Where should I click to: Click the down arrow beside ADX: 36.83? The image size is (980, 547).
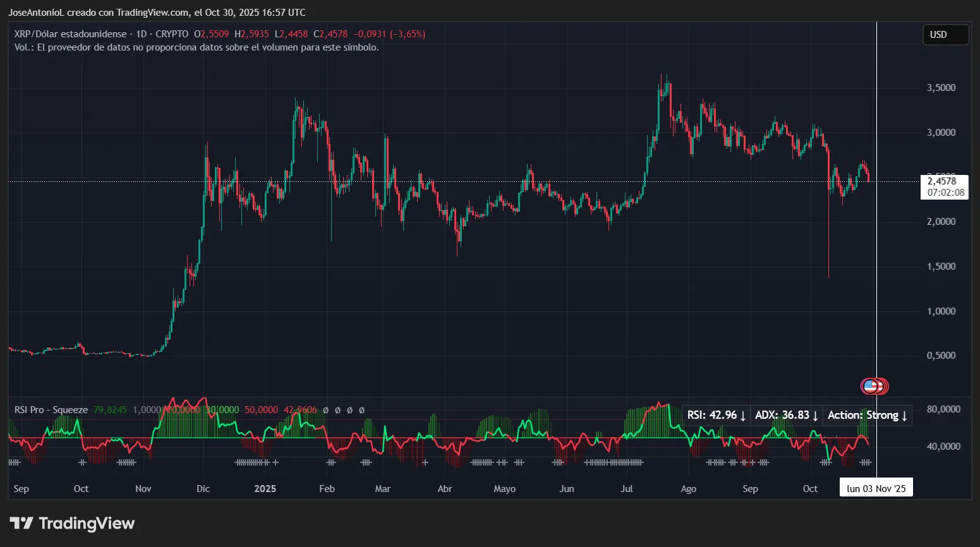(x=814, y=415)
